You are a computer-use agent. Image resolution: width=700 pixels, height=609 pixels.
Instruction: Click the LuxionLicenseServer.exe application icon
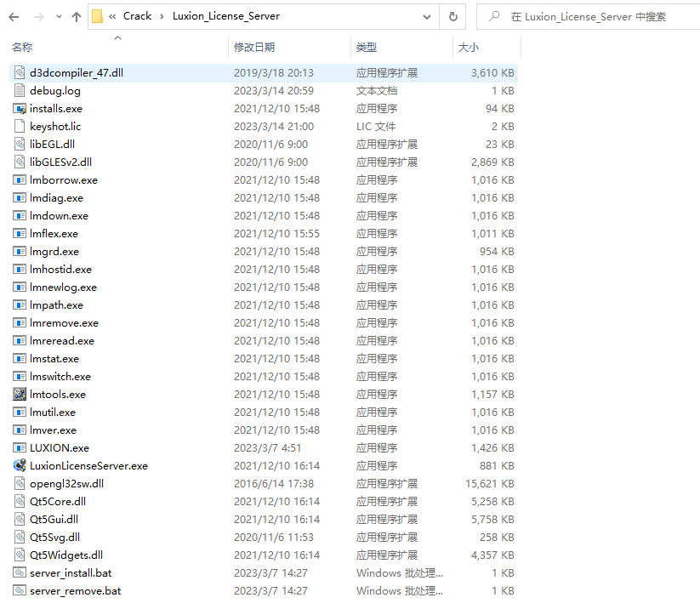20,465
